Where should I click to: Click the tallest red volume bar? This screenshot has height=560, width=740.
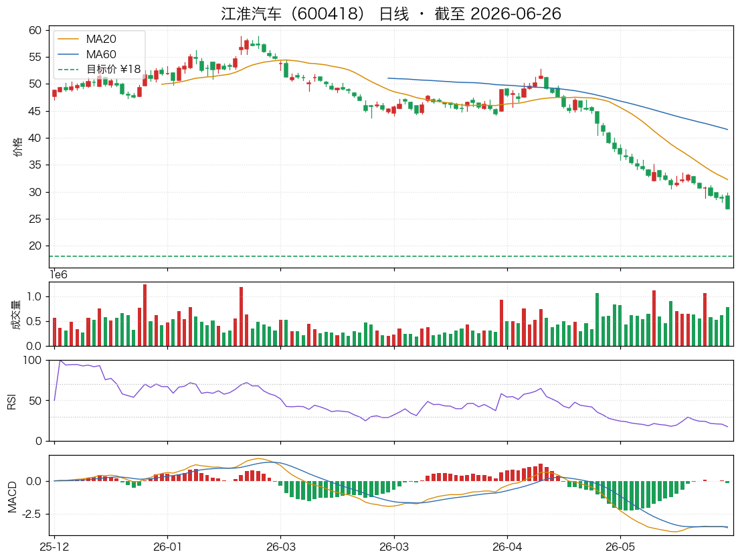click(x=145, y=315)
